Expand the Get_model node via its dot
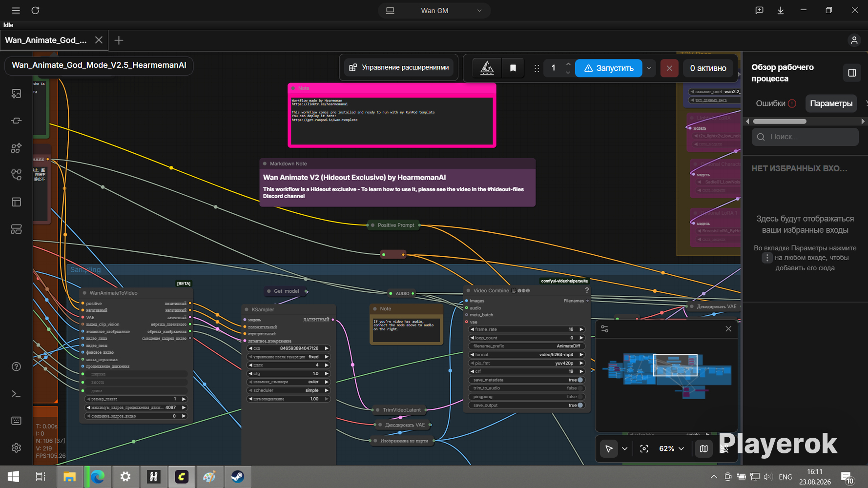 coord(269,291)
